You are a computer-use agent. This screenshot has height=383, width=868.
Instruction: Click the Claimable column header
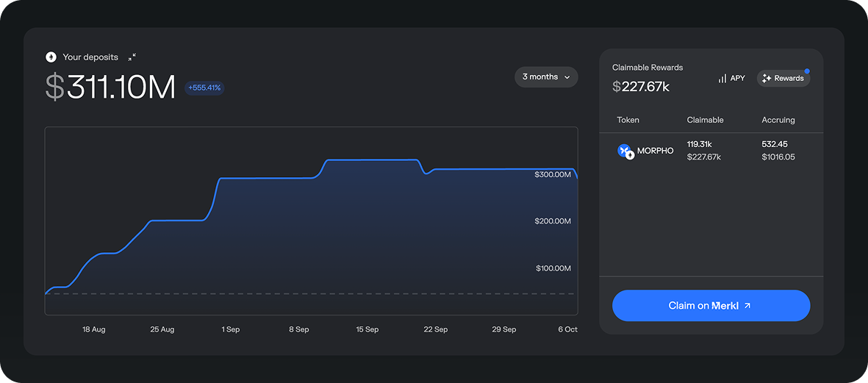coord(705,120)
